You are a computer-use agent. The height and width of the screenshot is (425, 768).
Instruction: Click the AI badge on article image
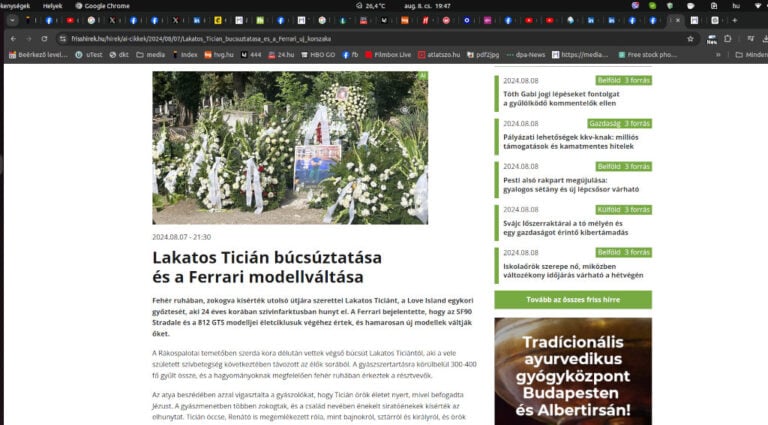423,76
